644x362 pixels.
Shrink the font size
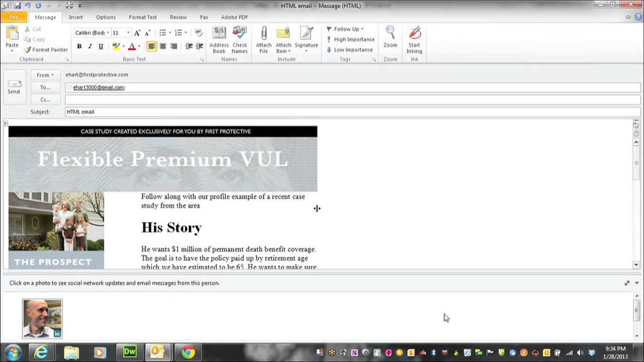pos(147,33)
